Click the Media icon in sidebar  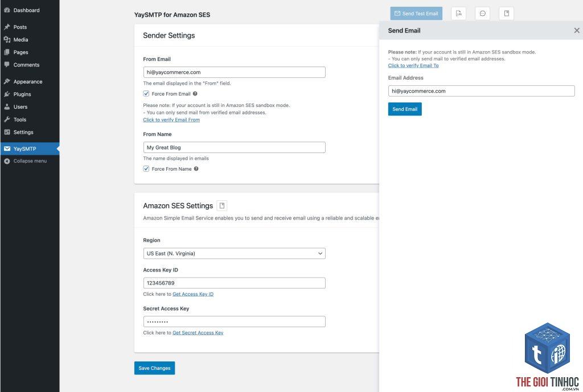(7, 39)
